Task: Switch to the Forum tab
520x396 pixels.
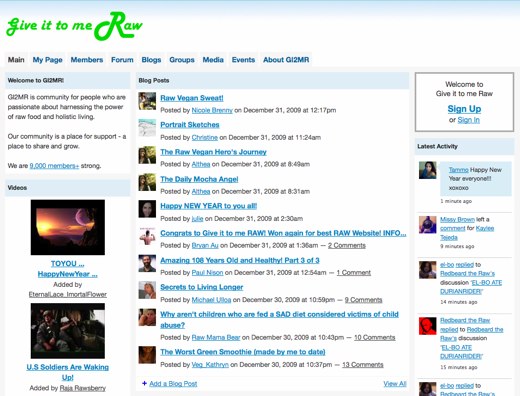Action: tap(122, 60)
